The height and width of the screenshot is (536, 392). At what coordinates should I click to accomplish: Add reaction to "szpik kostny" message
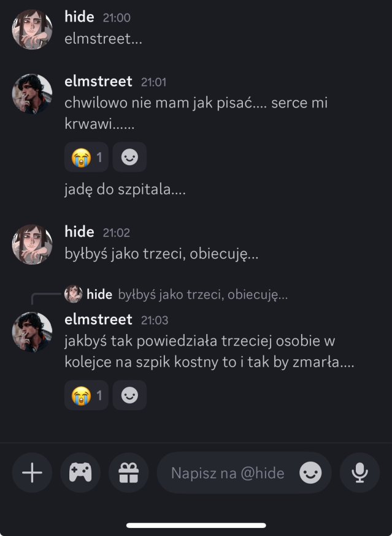(x=129, y=395)
